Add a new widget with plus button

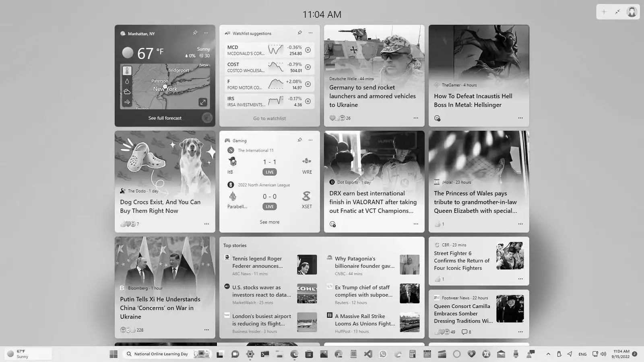(604, 12)
